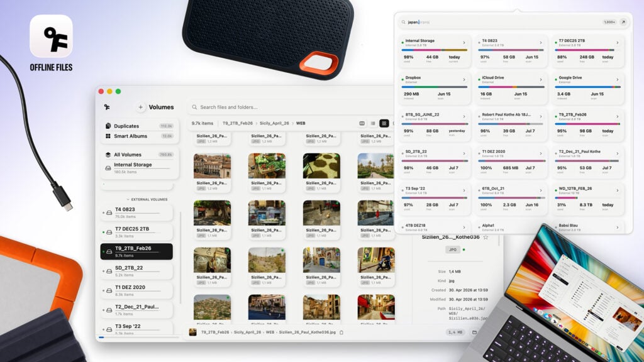Expand the WD_12TB_FEB_26 card chevron
This screenshot has width=644, height=362.
coord(618,190)
